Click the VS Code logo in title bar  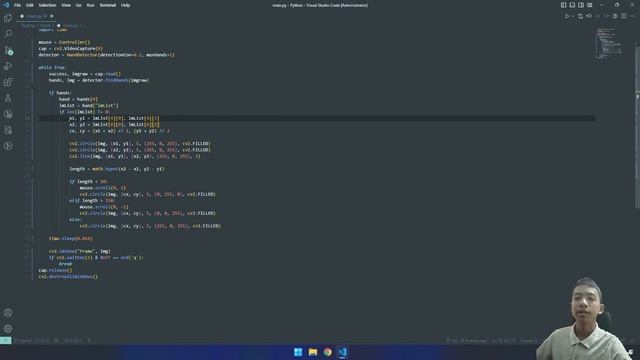pyautogui.click(x=6, y=5)
